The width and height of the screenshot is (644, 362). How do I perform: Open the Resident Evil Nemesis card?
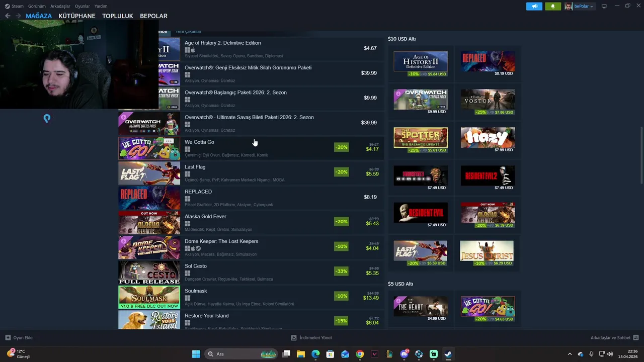[421, 178]
